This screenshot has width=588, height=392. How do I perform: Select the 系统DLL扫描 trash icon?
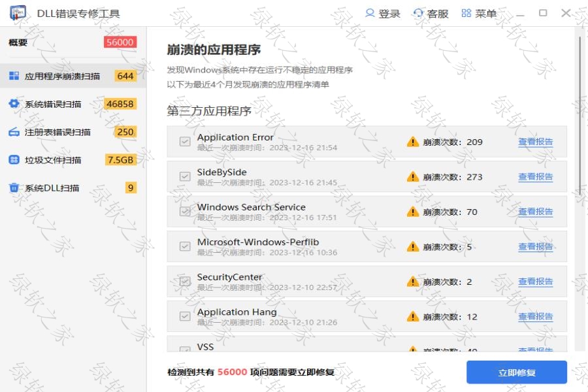pyautogui.click(x=14, y=188)
